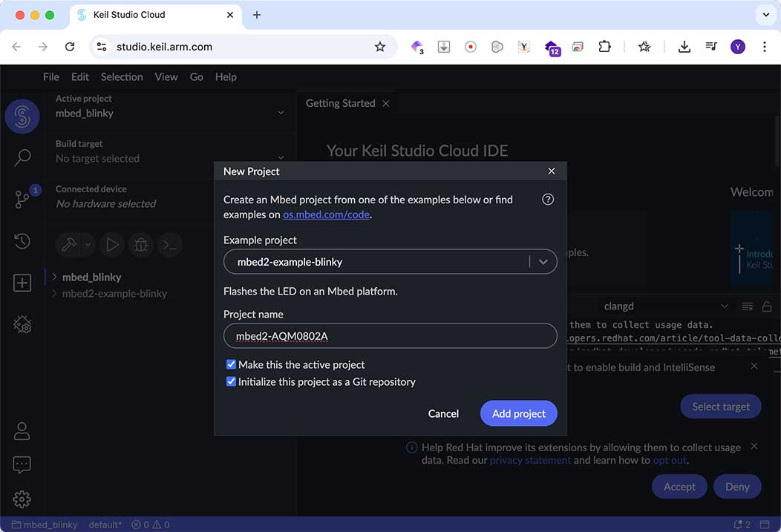Close the Getting Started tab

click(386, 104)
